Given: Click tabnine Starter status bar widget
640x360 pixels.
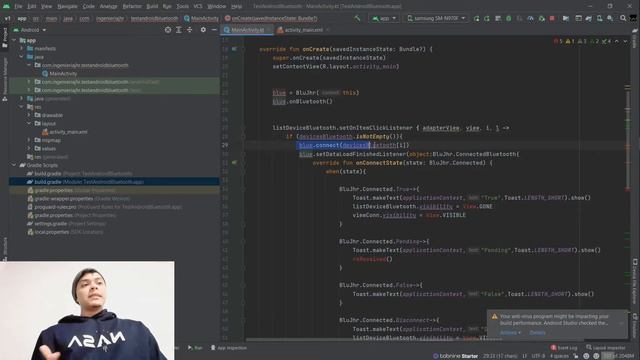Looking at the screenshot, I should 455,356.
